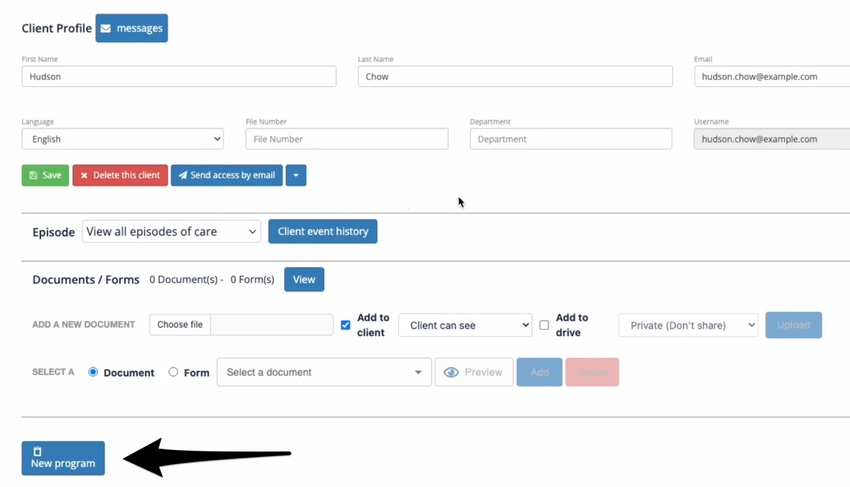This screenshot has height=487, width=850.
Task: Click View documents and forms button
Action: point(304,279)
